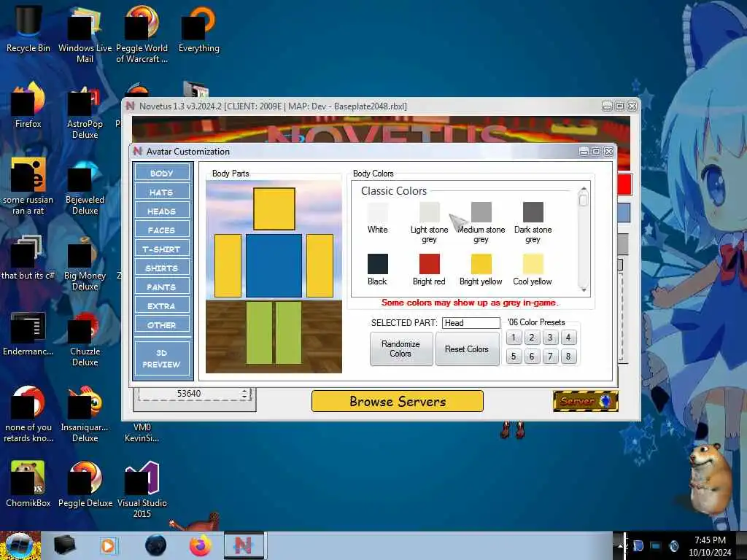Apply '06 color preset 5
This screenshot has height=560, width=747.
click(514, 356)
